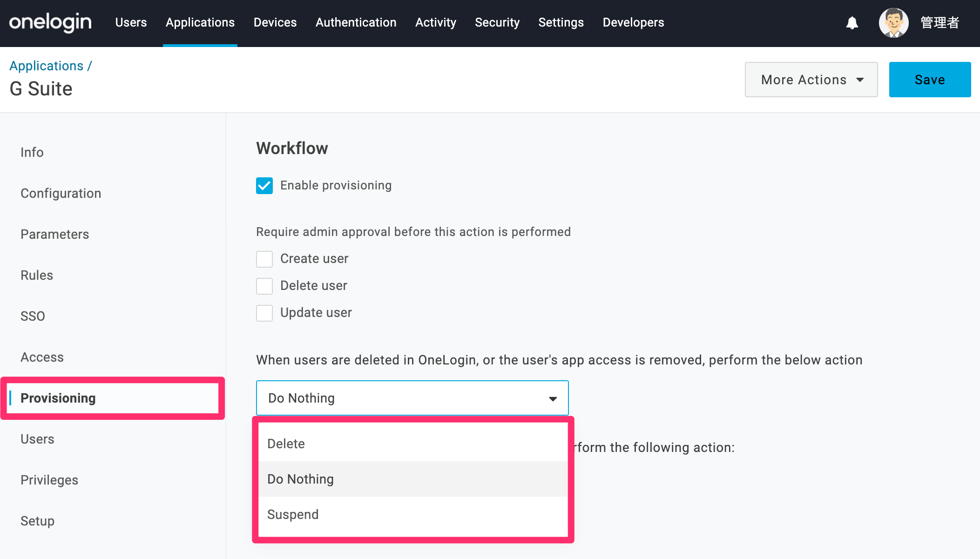Open the Developers menu
The width and height of the screenshot is (980, 559).
[x=633, y=22]
